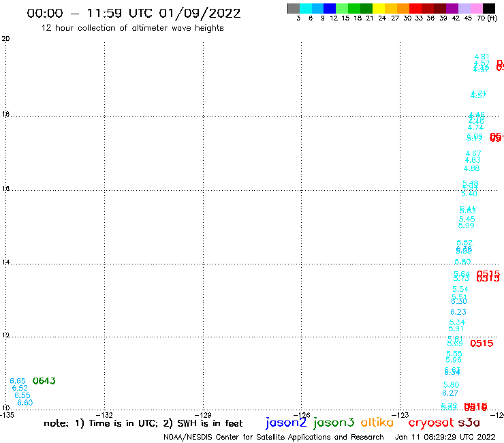Click the longitude label '-126'

tap(302, 415)
